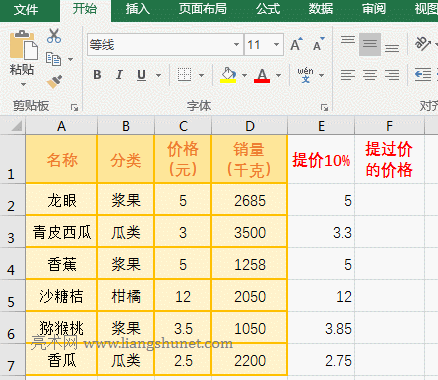This screenshot has width=438, height=380.
Task: Apply red font color A
Action: point(262,75)
